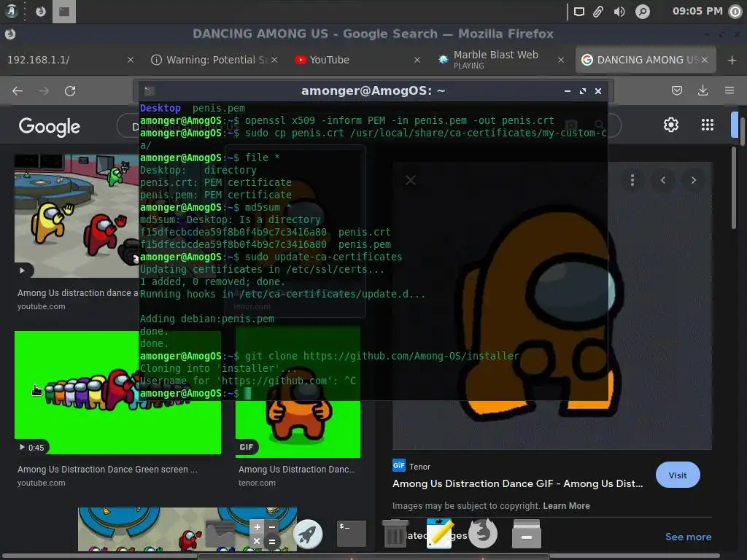Switch to the Marble Blast Web tab
Screen dimensions: 747x560
(x=495, y=60)
